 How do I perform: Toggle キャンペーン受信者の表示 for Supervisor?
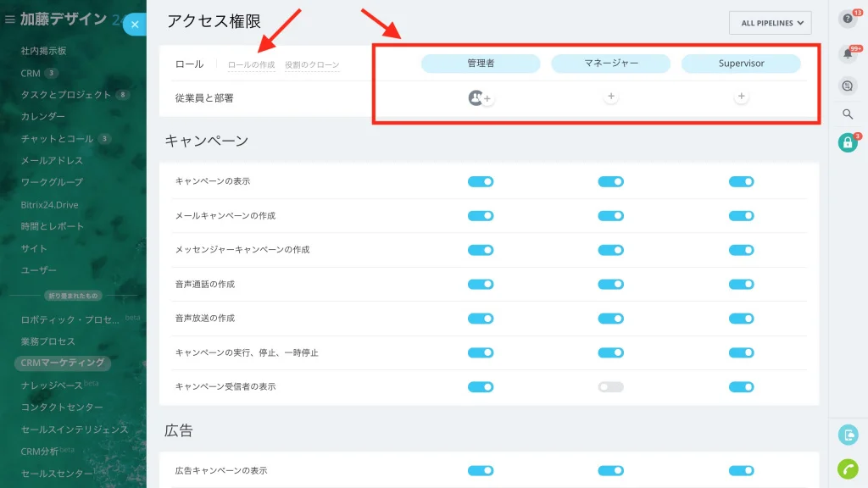pyautogui.click(x=741, y=387)
